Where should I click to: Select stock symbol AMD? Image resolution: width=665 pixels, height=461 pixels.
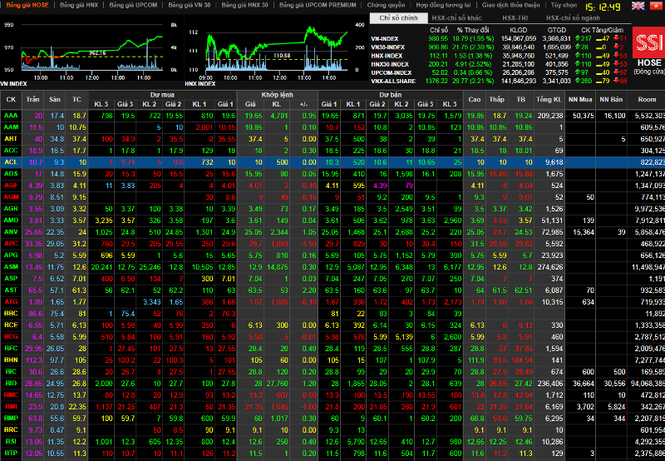(11, 220)
